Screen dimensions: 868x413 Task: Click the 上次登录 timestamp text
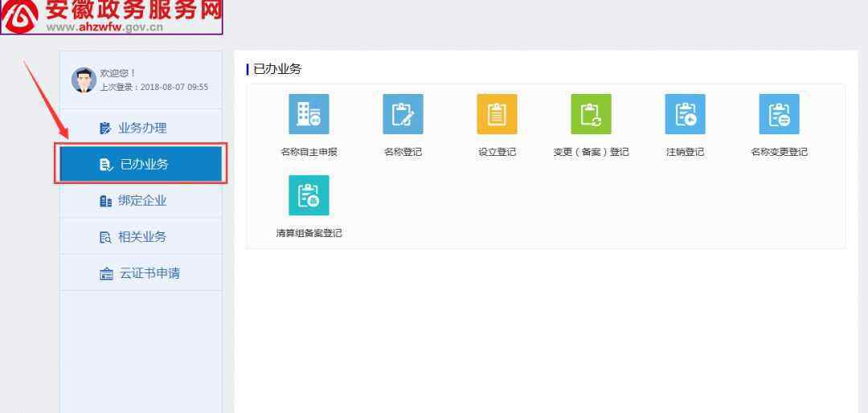click(x=154, y=88)
